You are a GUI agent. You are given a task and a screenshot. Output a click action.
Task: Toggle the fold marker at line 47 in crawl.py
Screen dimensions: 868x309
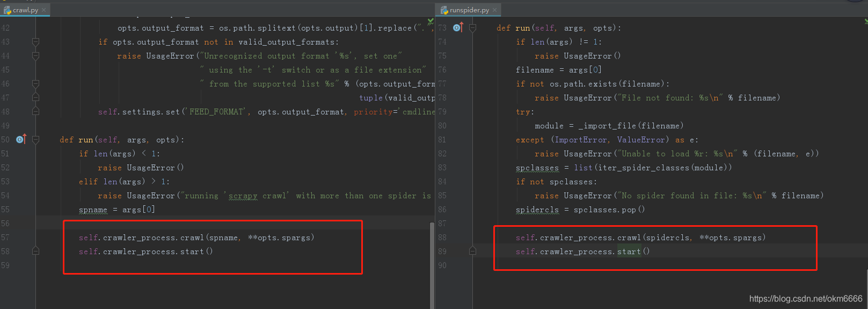point(35,97)
